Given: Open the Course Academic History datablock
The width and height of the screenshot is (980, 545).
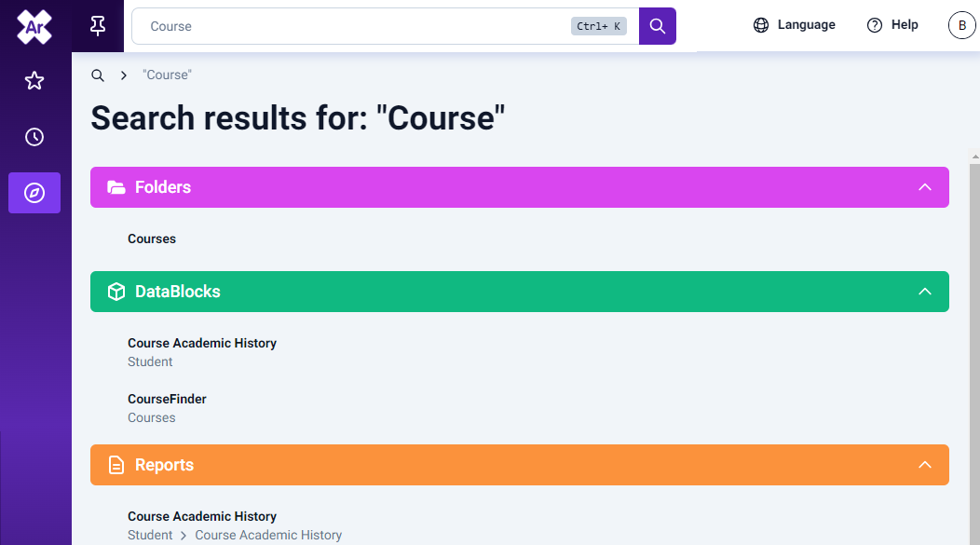Looking at the screenshot, I should [x=202, y=343].
